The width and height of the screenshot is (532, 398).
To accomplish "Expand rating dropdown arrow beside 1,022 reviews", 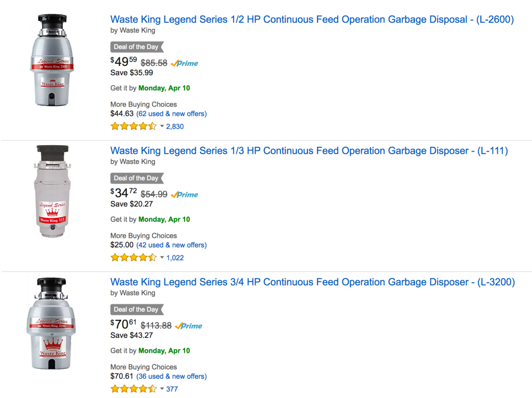I will click(x=162, y=258).
